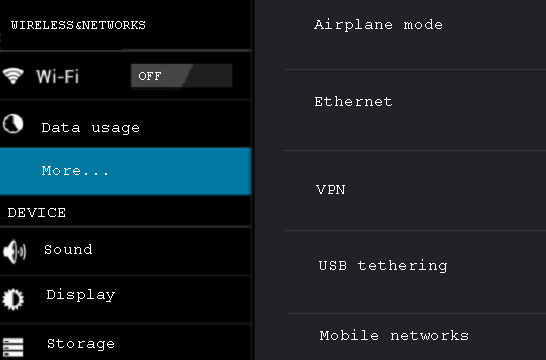Toggle the Wi-Fi OFF switch
The image size is (546, 360).
tap(181, 76)
